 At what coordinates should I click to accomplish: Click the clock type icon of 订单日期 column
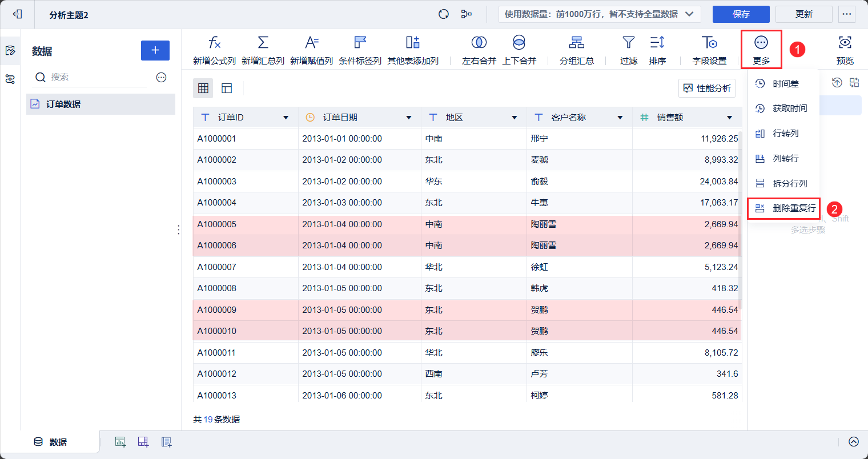click(310, 117)
